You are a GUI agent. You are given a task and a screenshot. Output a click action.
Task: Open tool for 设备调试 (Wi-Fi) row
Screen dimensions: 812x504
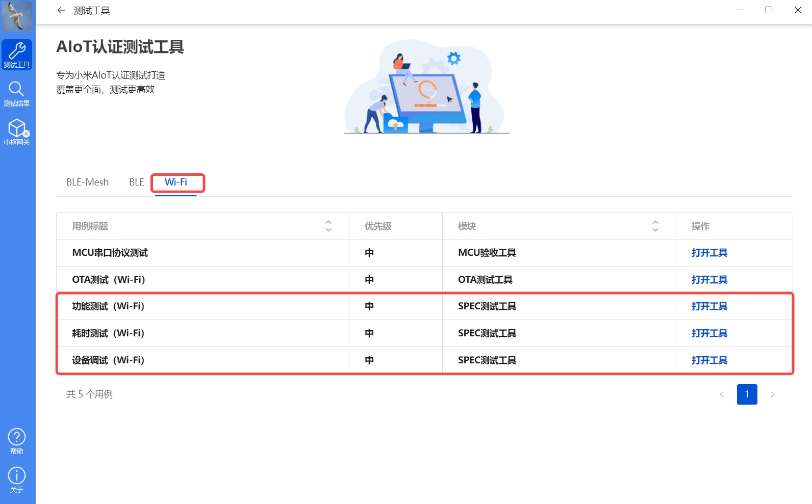709,360
